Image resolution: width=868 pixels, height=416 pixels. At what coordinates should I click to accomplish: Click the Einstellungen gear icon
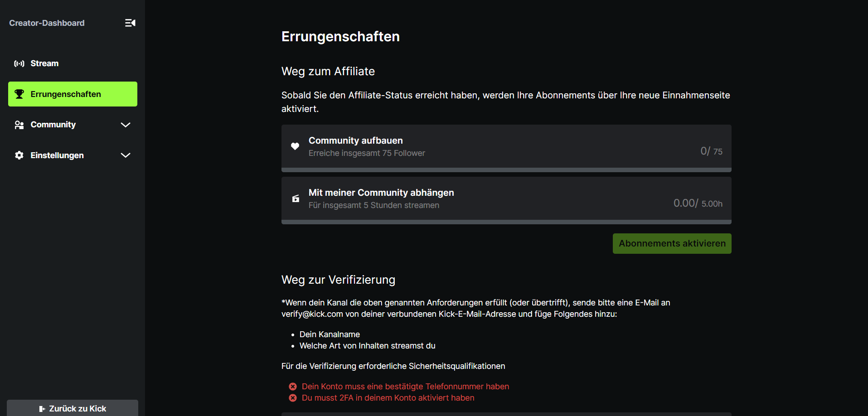[x=19, y=155]
